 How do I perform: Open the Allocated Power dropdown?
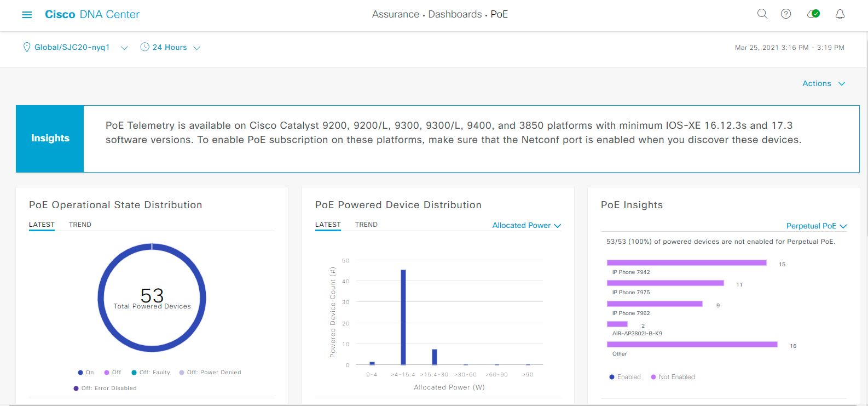(526, 225)
